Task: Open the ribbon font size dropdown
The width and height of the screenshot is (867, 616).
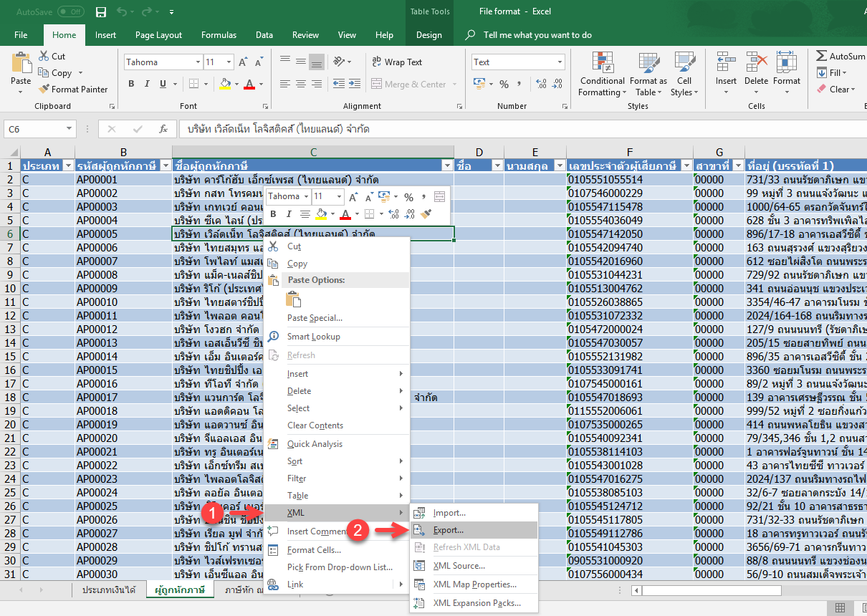Action: coord(230,62)
